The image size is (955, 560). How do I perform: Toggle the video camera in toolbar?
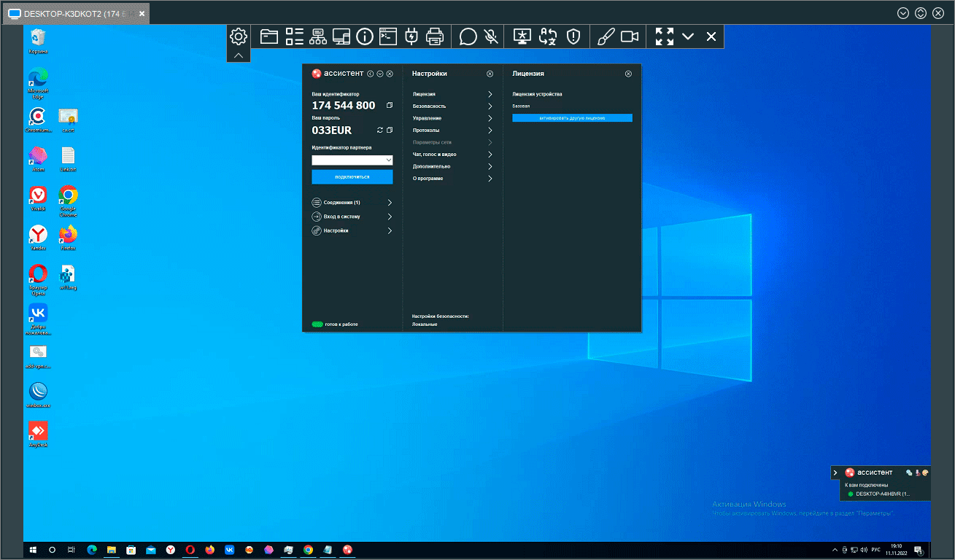630,36
